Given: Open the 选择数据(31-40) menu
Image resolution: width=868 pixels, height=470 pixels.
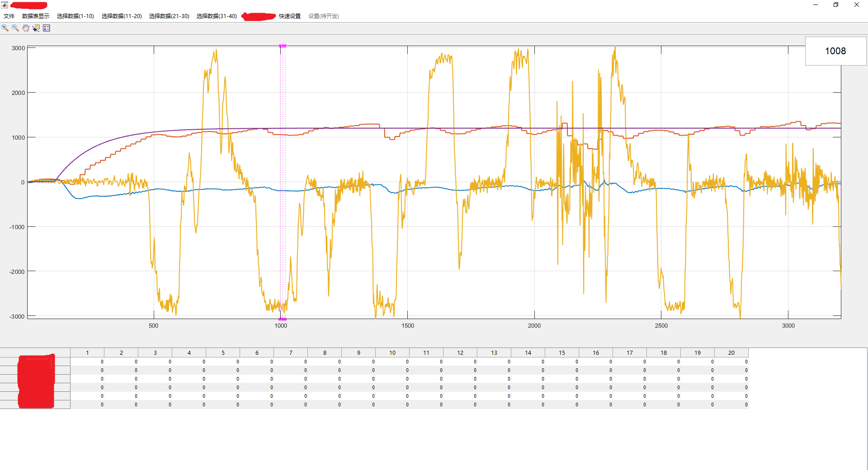Looking at the screenshot, I should point(217,16).
